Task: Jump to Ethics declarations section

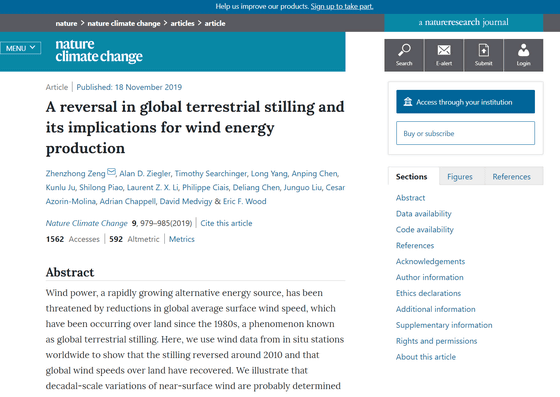Action: (428, 293)
